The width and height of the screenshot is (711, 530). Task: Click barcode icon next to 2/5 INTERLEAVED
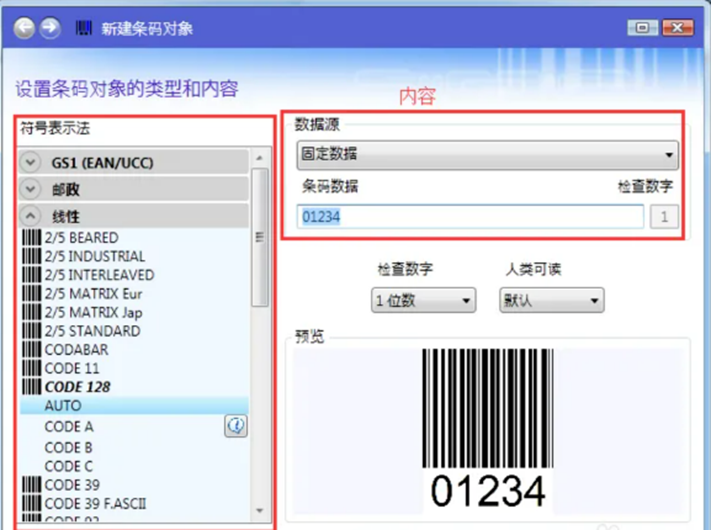pos(31,275)
